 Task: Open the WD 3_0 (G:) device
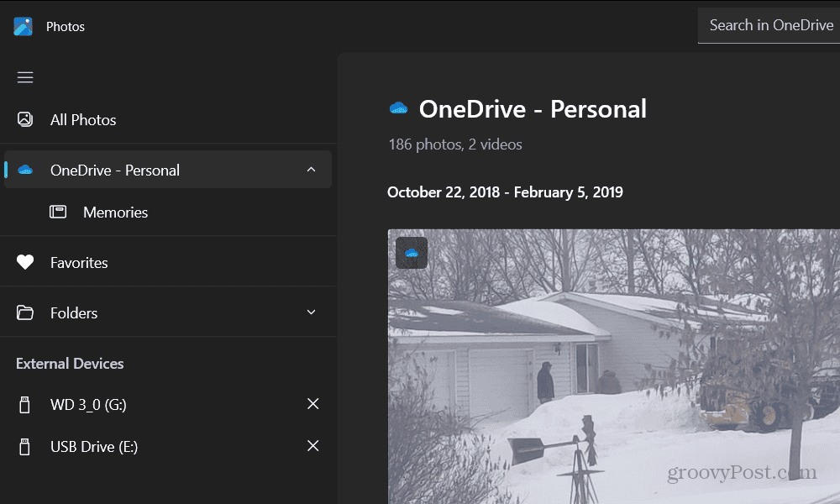[x=88, y=404]
